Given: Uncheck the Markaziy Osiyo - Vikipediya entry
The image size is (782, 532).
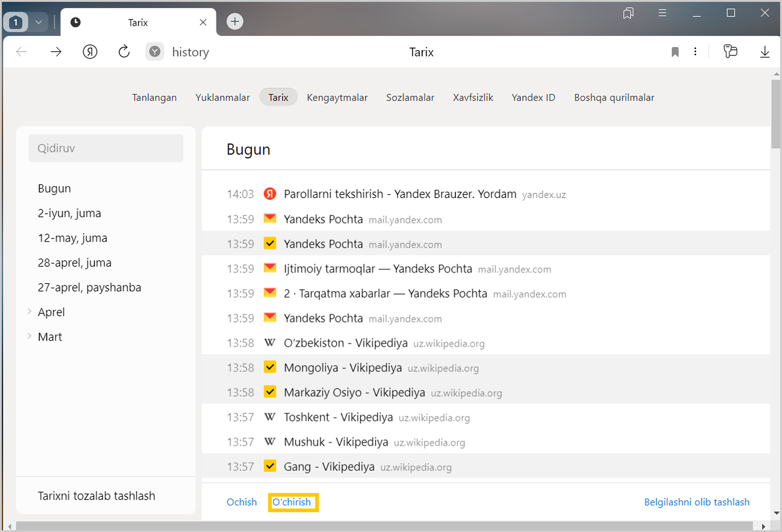Looking at the screenshot, I should tap(270, 392).
